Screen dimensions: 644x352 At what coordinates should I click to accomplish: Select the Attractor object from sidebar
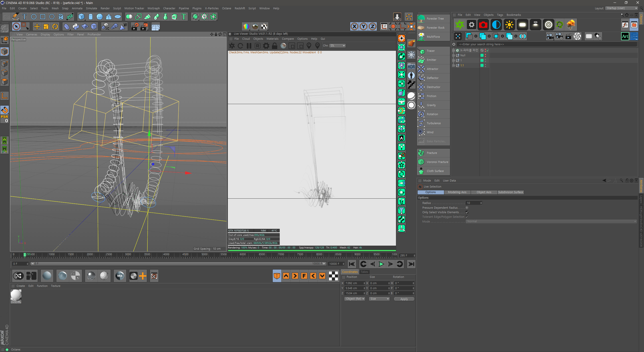coord(432,68)
